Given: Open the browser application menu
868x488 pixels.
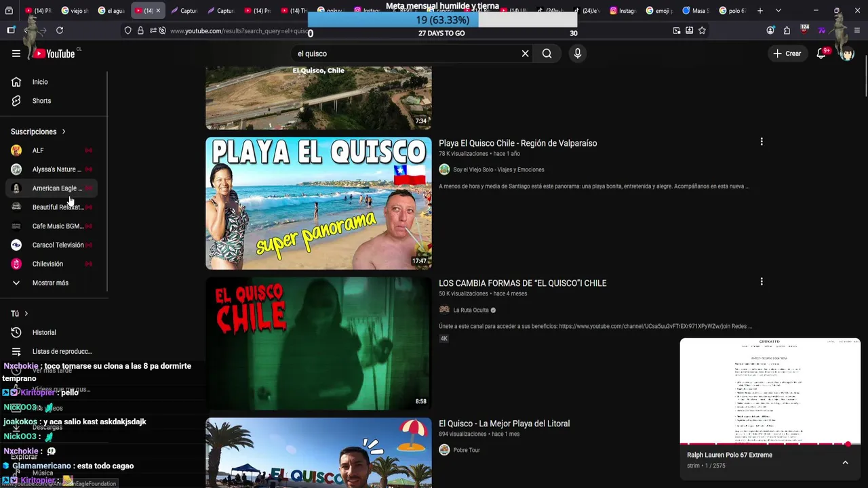Looking at the screenshot, I should (857, 30).
